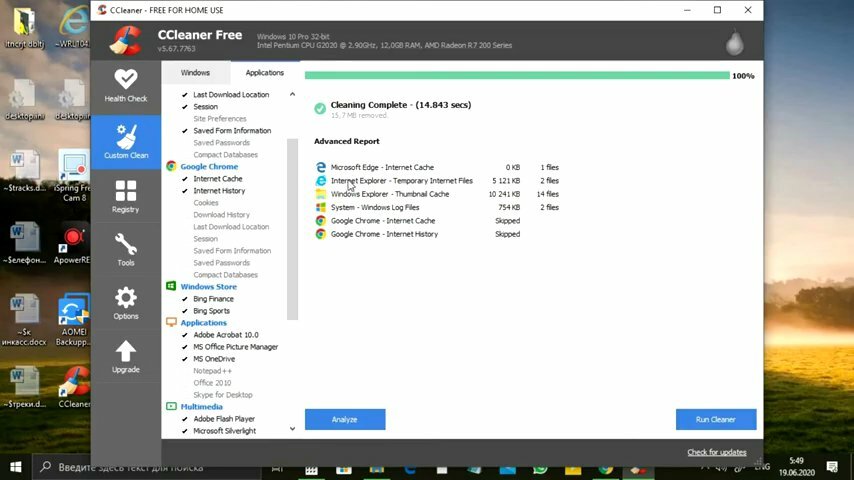Click the System Windows flag icon in the report
Screen dimensions: 854x480
[321, 207]
